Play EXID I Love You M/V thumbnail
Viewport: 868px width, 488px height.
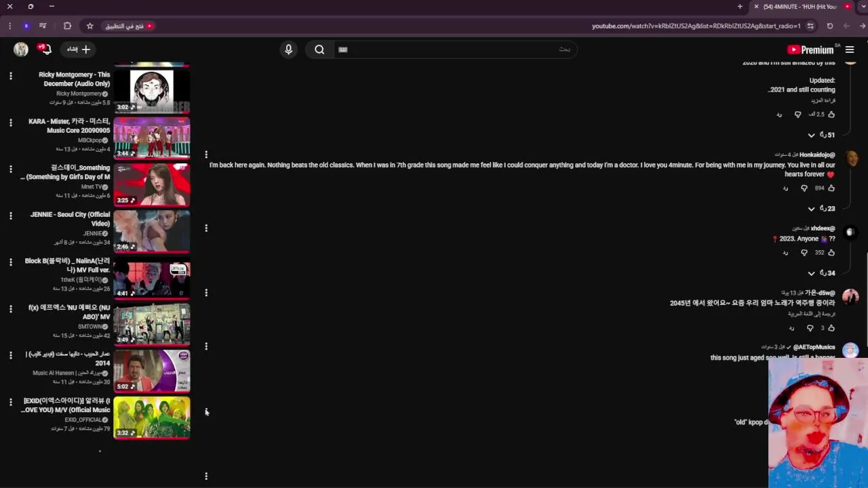click(x=152, y=418)
